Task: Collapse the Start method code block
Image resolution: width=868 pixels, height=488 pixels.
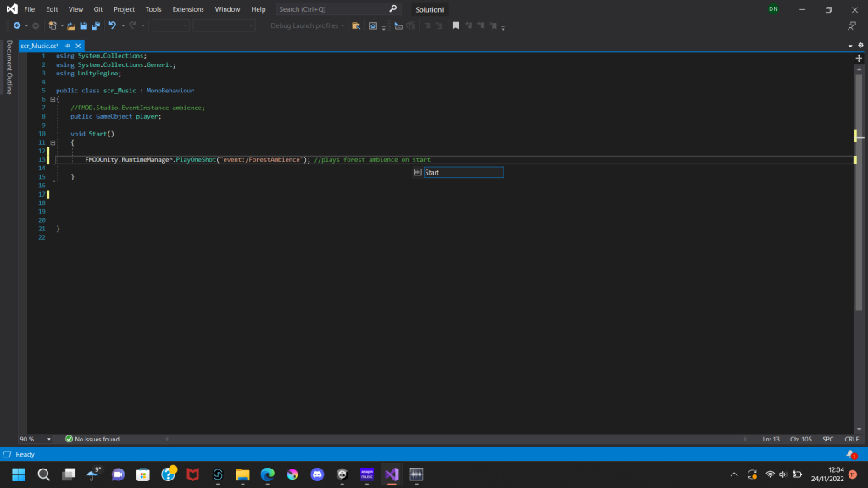Action: tap(53, 142)
